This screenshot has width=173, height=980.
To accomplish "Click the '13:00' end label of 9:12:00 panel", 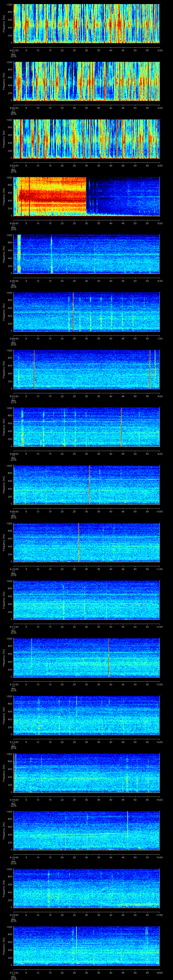I will [159, 684].
